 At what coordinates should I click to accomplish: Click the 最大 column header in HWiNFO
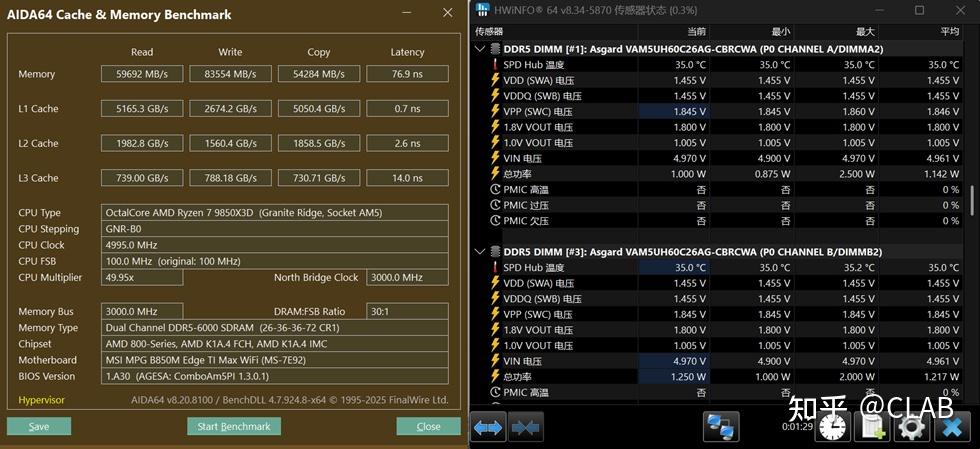(865, 31)
